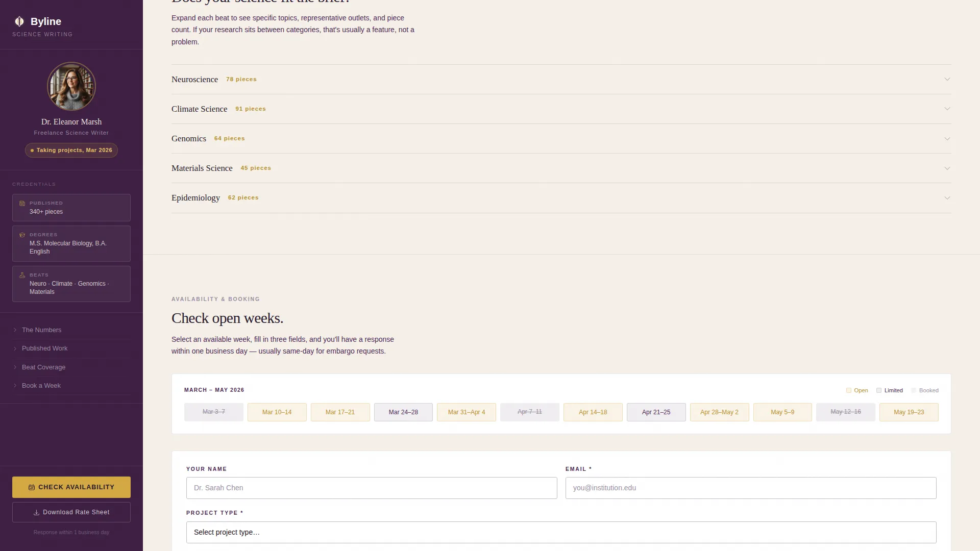Image resolution: width=980 pixels, height=551 pixels.
Task: Click chevron icon next to Beat Coverage
Action: click(15, 367)
